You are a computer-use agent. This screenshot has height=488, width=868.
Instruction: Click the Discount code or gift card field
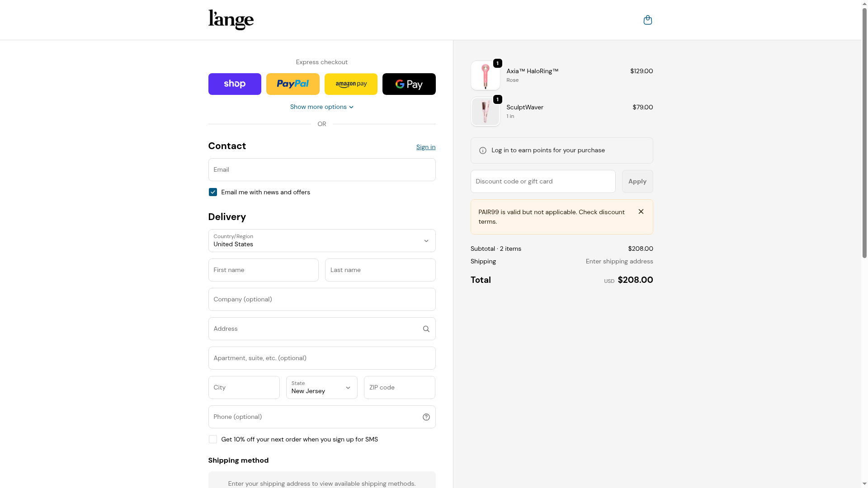pyautogui.click(x=542, y=181)
